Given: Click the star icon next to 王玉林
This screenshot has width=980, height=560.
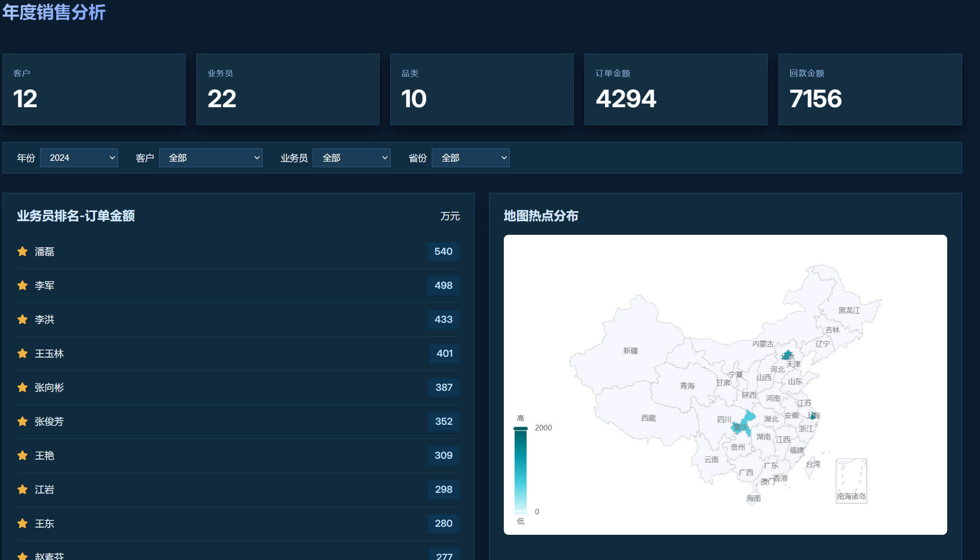Looking at the screenshot, I should coord(22,354).
